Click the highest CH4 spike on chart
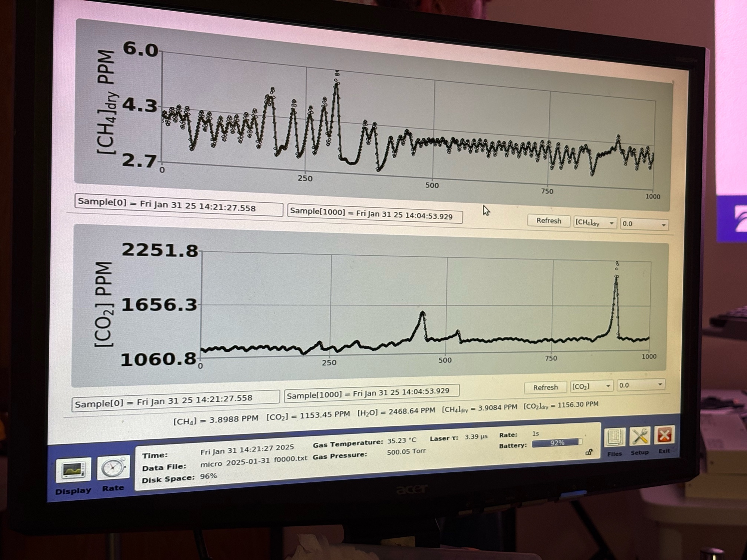 (337, 84)
